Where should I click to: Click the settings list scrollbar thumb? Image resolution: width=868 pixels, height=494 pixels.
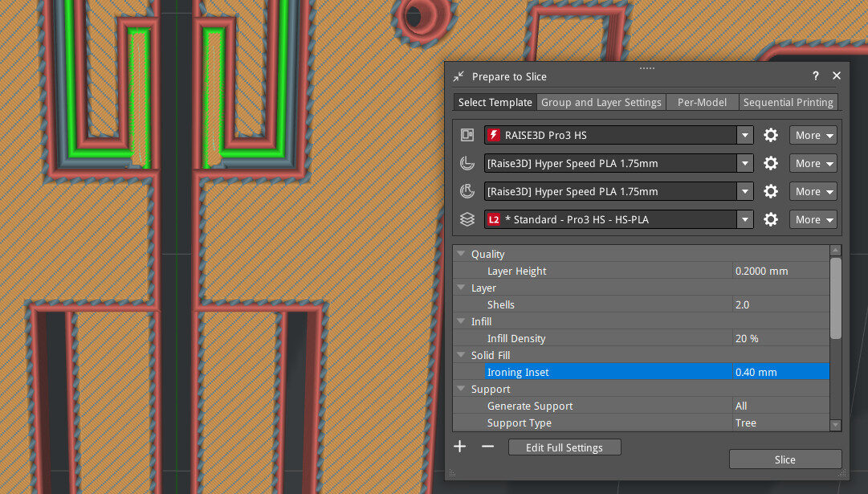(x=836, y=298)
